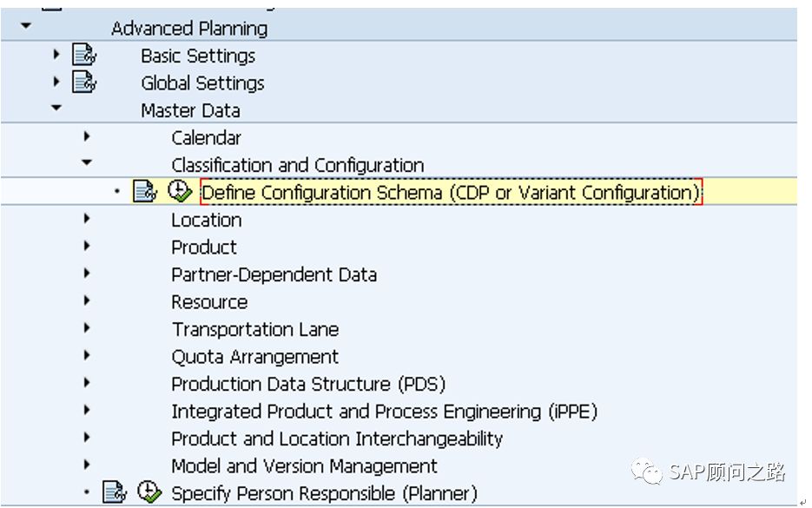The image size is (812, 508).
Task: Click the Quota Arrangement tree item
Action: (254, 357)
